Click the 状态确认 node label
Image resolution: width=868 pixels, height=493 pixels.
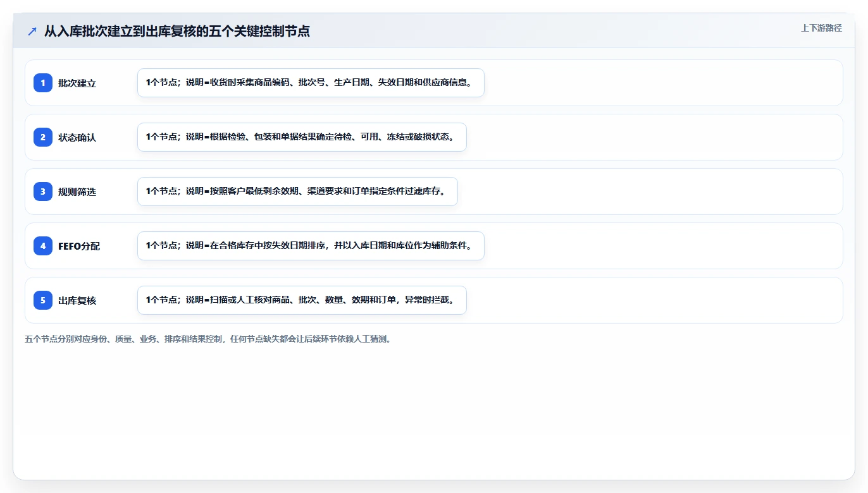coord(77,138)
